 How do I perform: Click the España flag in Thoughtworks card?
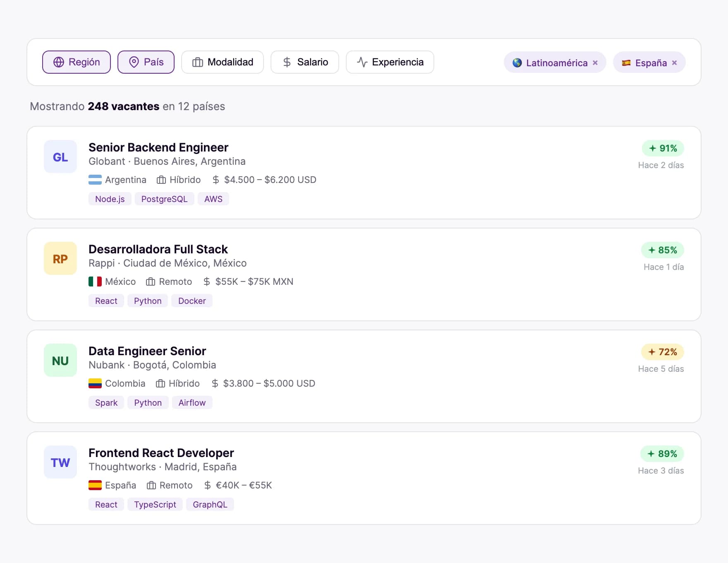click(95, 485)
